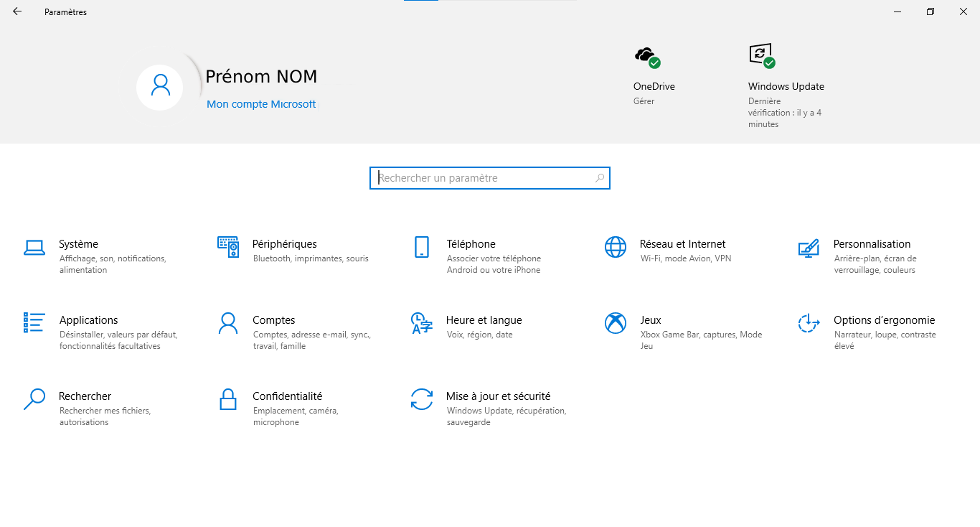Click the Confidentialité padlock icon

pyautogui.click(x=228, y=399)
